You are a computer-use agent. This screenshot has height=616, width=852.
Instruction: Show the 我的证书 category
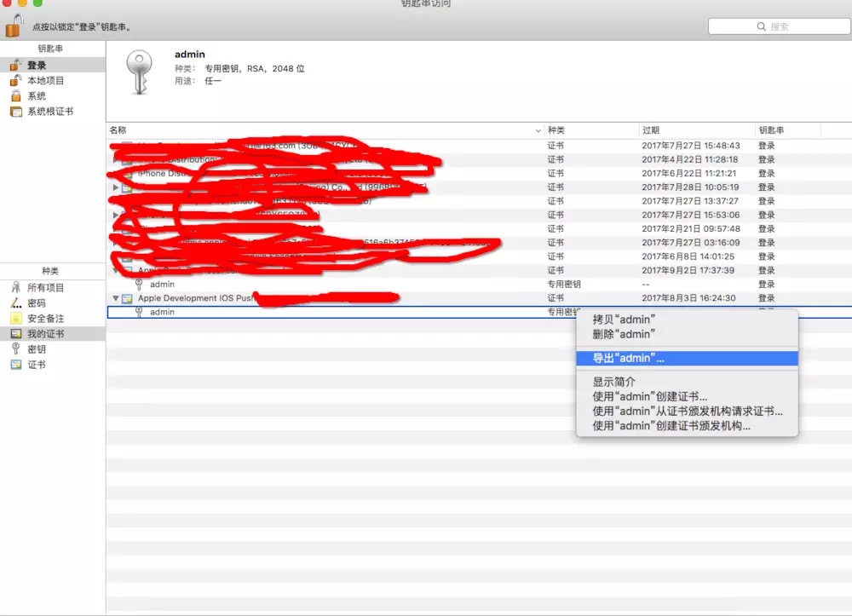tap(53, 333)
